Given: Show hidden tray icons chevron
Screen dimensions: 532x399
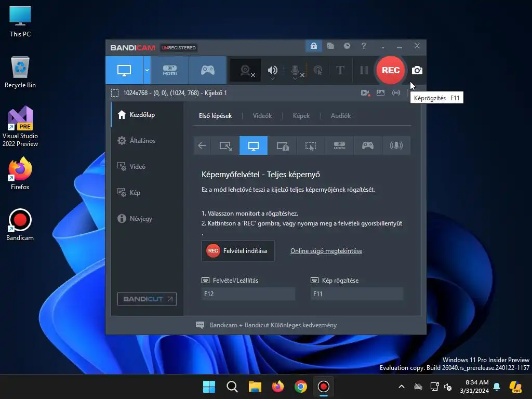Looking at the screenshot, I should [402, 387].
